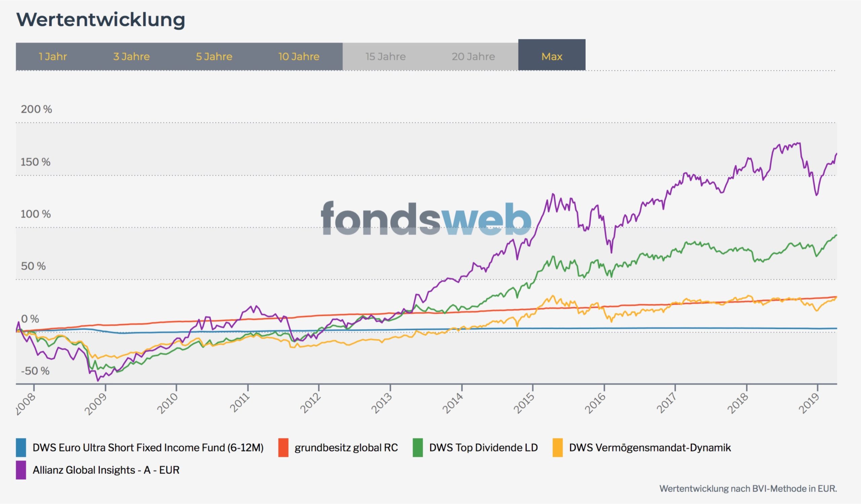
Task: Click the greyed-out 20 Jahre tab
Action: [473, 57]
